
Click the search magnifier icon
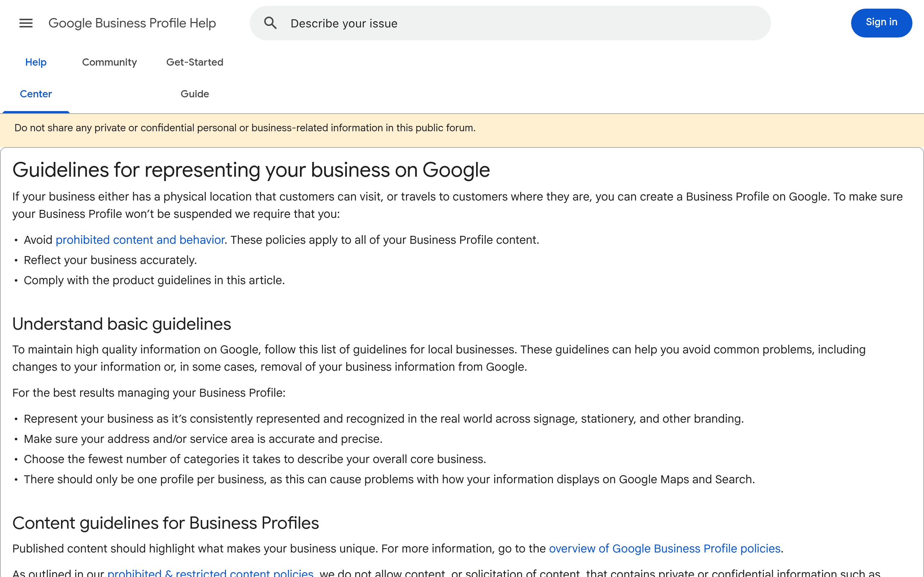tap(270, 23)
